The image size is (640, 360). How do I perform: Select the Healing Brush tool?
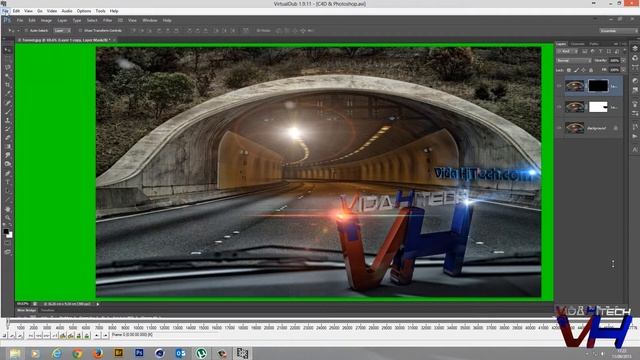click(7, 102)
